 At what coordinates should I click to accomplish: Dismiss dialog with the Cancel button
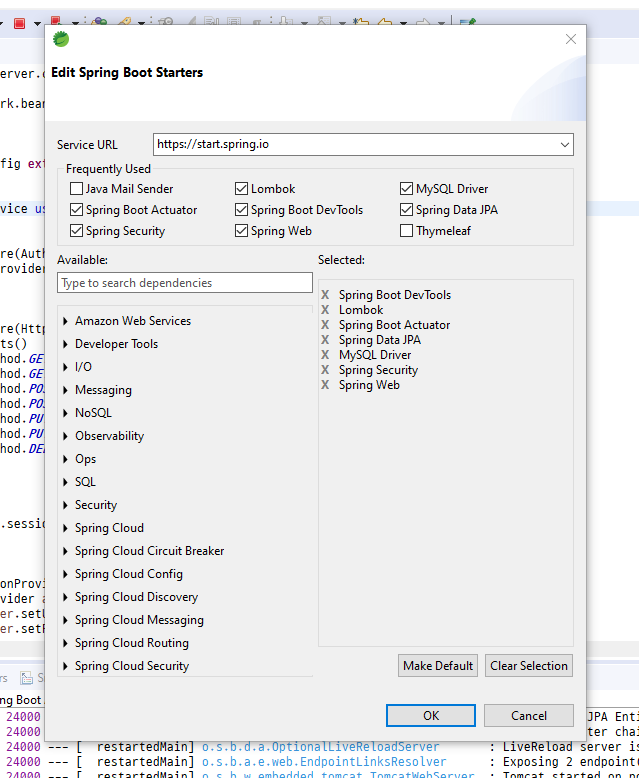point(529,715)
